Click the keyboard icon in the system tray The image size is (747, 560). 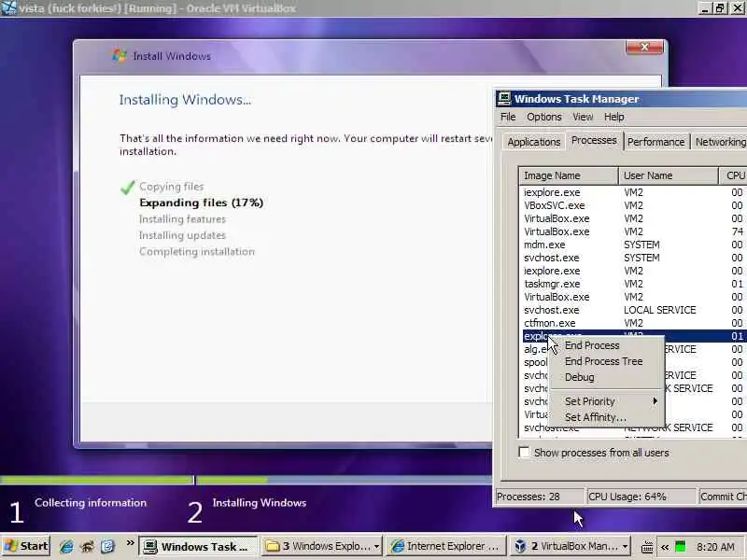point(647,547)
